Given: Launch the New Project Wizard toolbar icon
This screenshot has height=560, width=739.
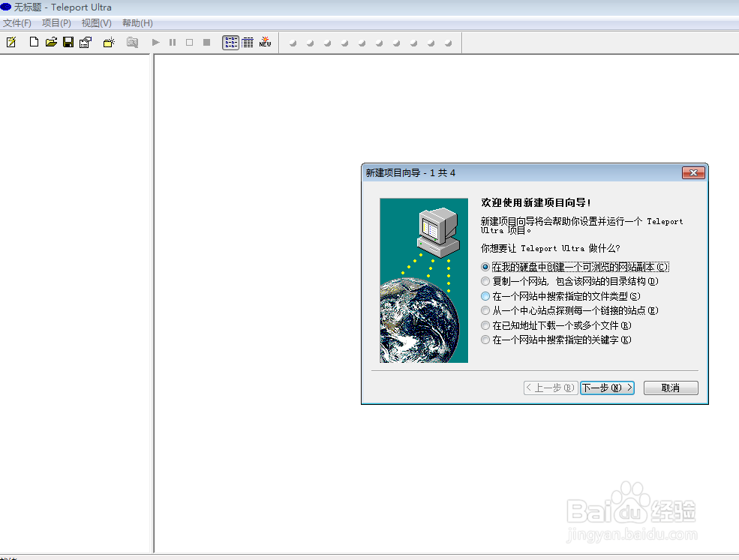Looking at the screenshot, I should tap(11, 43).
